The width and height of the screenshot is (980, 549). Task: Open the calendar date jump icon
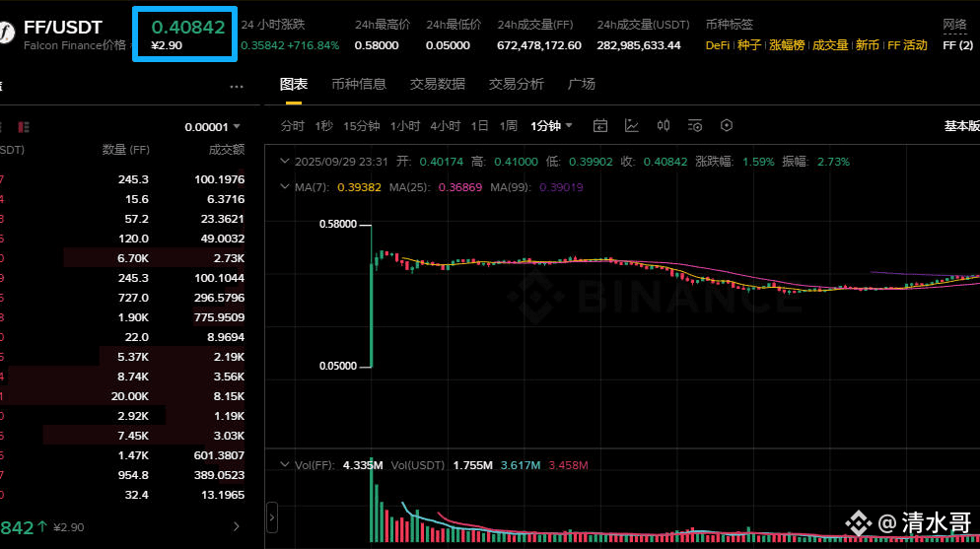600,126
